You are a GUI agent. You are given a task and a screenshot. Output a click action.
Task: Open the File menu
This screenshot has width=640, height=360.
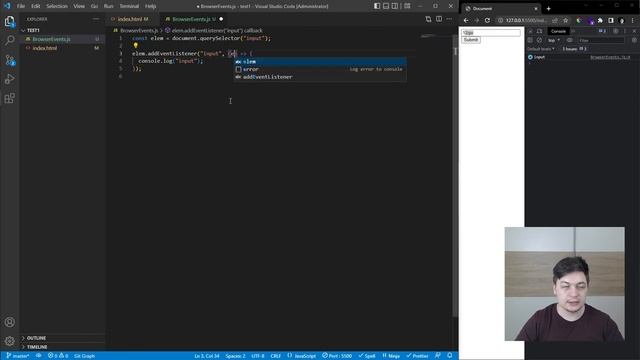point(21,6)
